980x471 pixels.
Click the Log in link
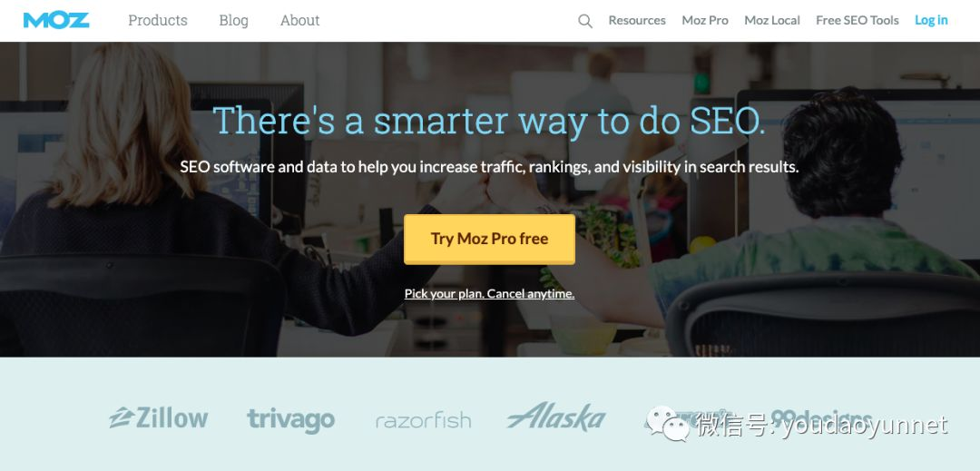(x=931, y=21)
